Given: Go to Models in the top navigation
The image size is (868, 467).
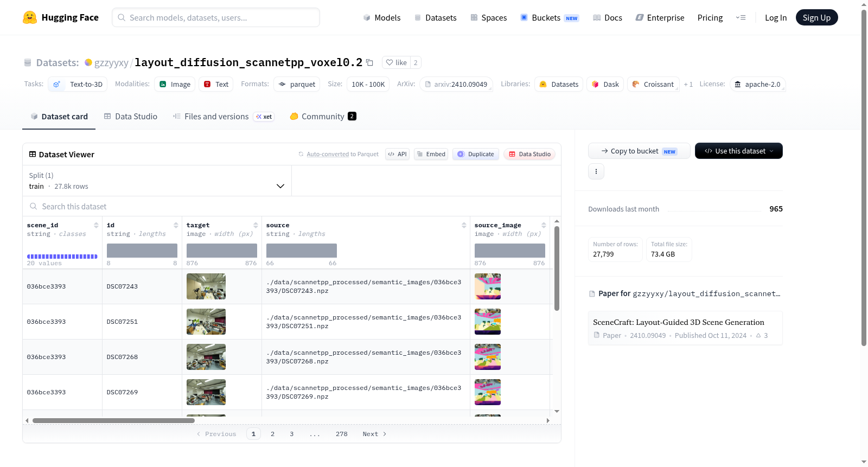Looking at the screenshot, I should click(x=382, y=18).
